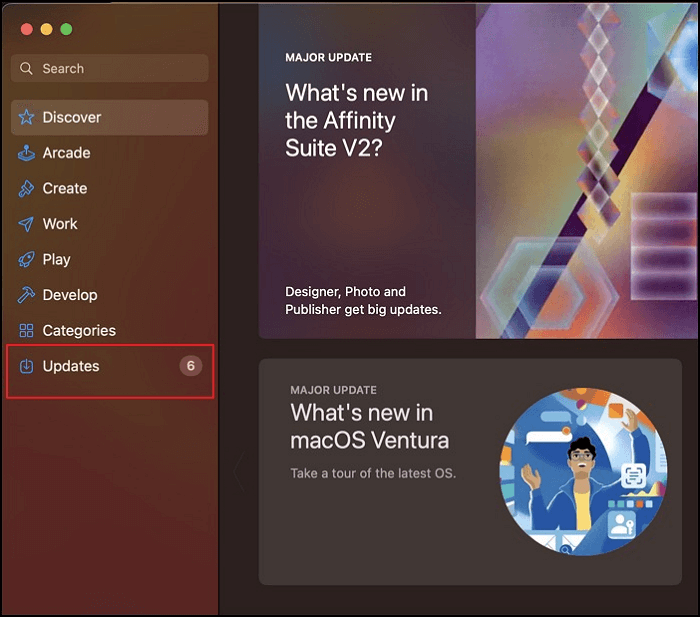
Task: Click the Updates download icon
Action: tap(26, 366)
